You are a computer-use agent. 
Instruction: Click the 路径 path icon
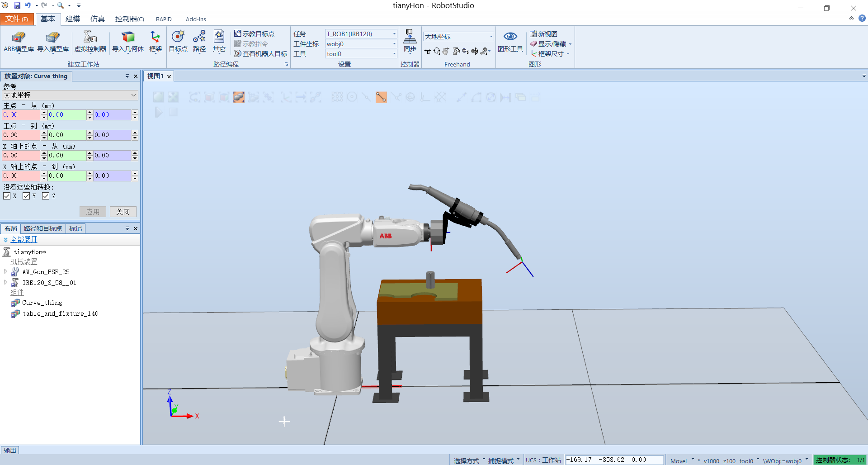coord(199,42)
